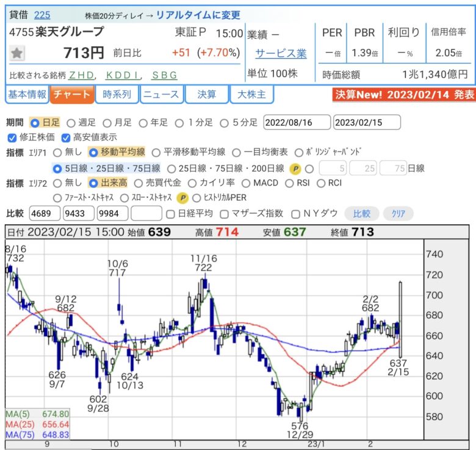The width and height of the screenshot is (476, 450).
Task: Click the 2/15 candlestick on the chart
Action: tap(401, 320)
